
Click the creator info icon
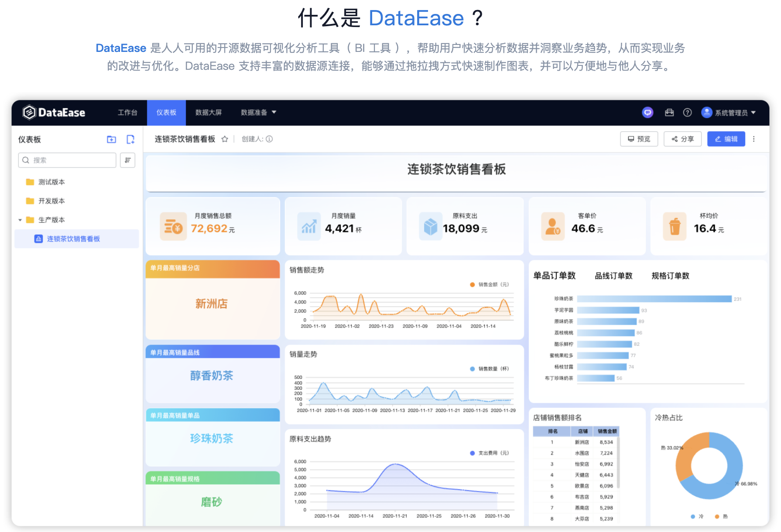click(270, 139)
